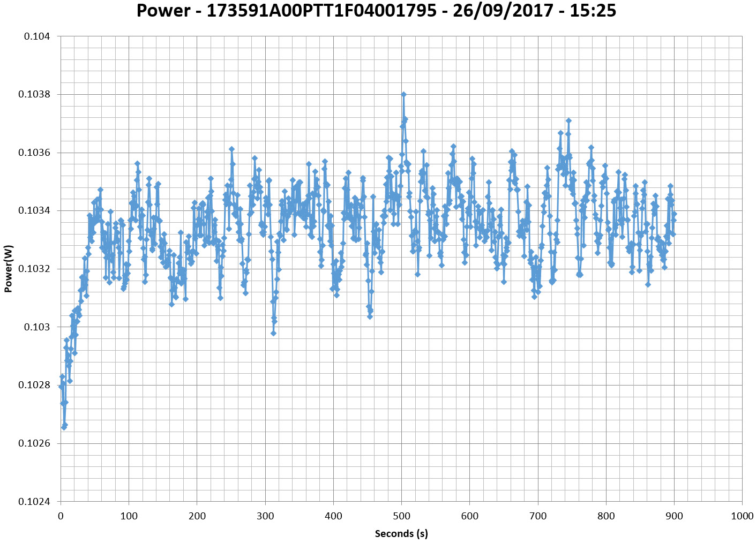Image resolution: width=756 pixels, height=544 pixels.
Task: Select the "Power(W)" vertical axis title
Action: pos(8,269)
